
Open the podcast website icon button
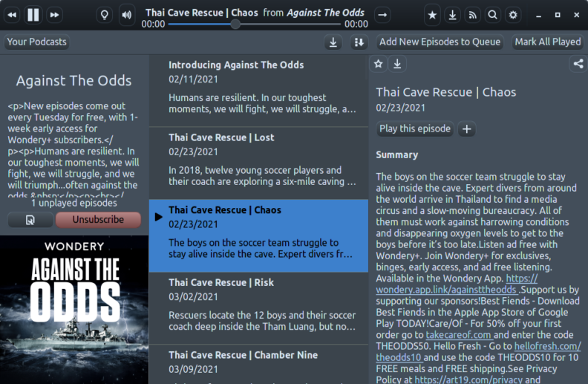pyautogui.click(x=30, y=220)
